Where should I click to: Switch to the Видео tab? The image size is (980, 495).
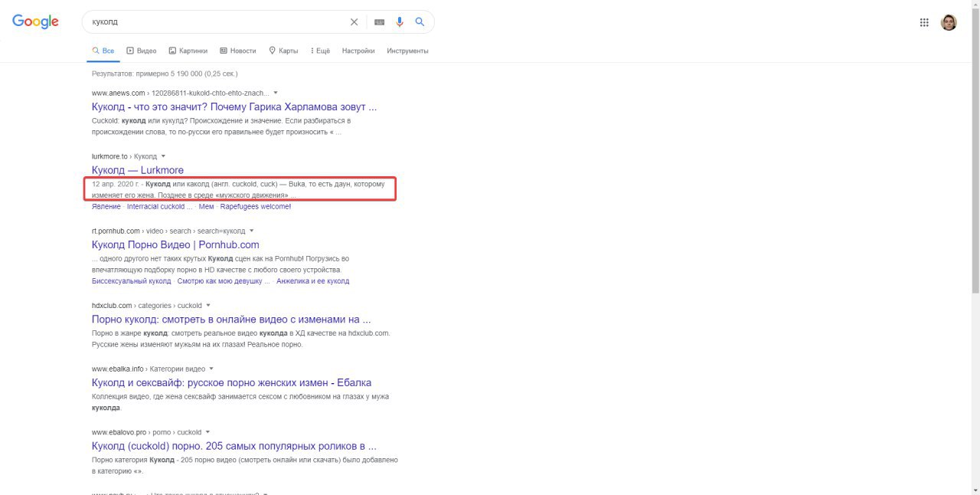[x=142, y=51]
